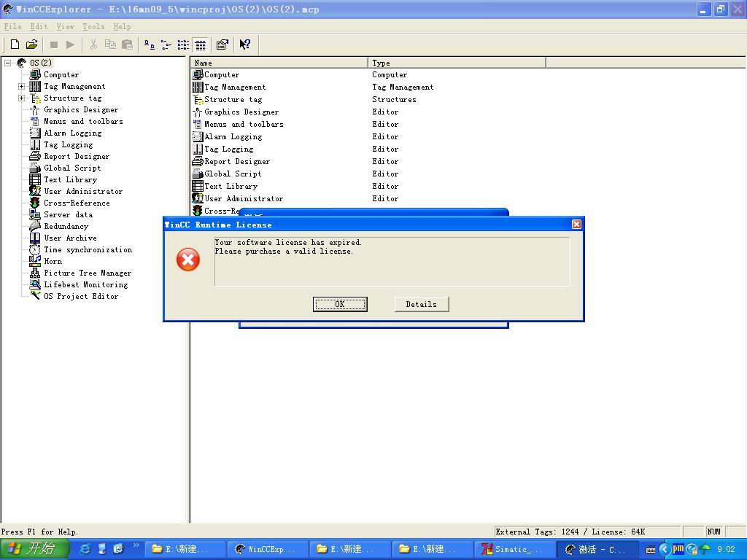Click the Copy toolbar icon
Image resolution: width=747 pixels, height=560 pixels.
pyautogui.click(x=110, y=44)
